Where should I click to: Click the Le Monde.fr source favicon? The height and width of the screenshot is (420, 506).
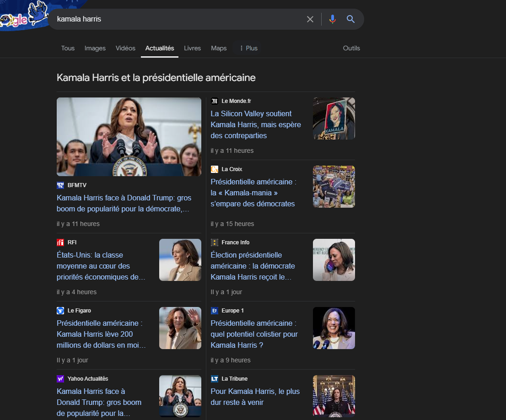[214, 101]
